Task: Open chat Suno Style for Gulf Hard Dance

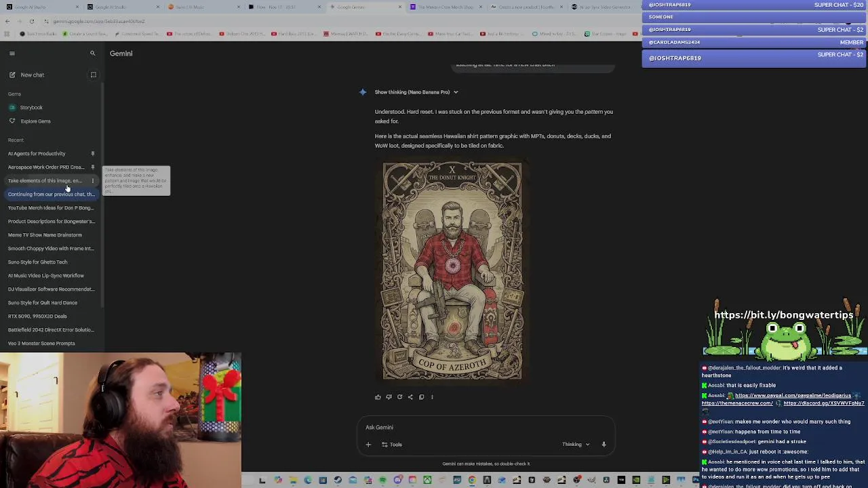Action: pos(43,302)
